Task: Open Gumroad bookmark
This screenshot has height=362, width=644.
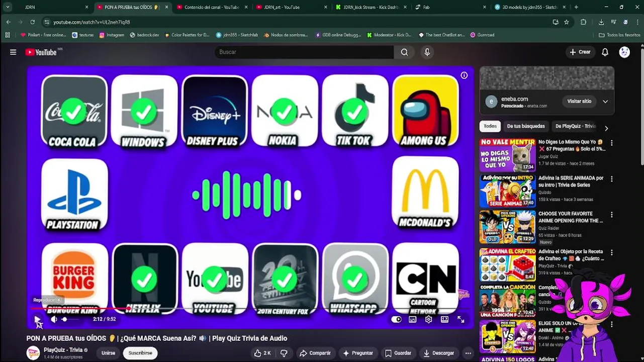Action: tap(482, 35)
